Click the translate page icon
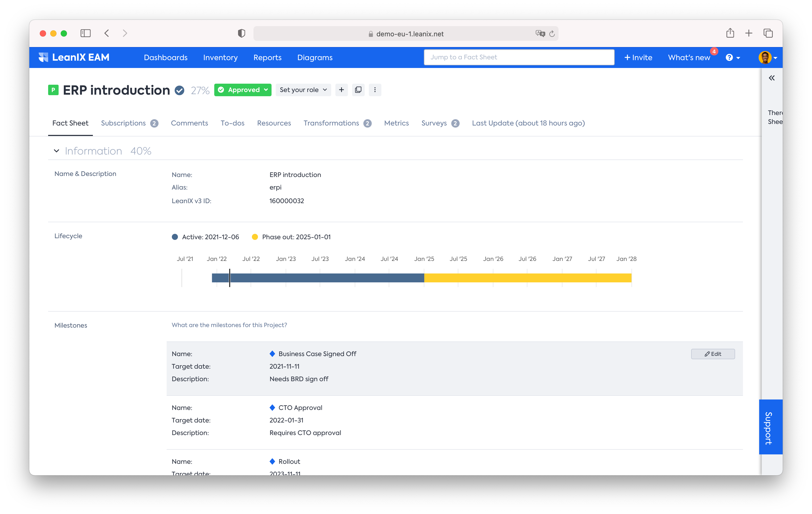This screenshot has height=514, width=812. (540, 33)
